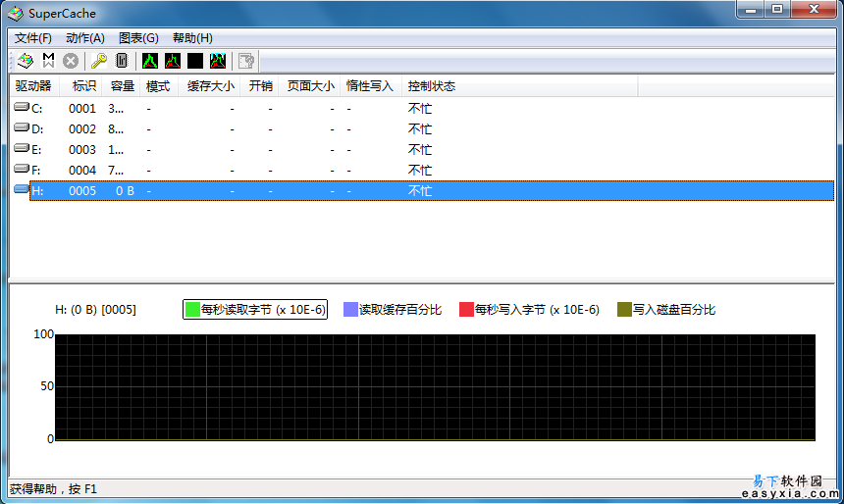The width and height of the screenshot is (844, 504).
Task: Click the second thin-line graph icon
Action: (x=173, y=61)
